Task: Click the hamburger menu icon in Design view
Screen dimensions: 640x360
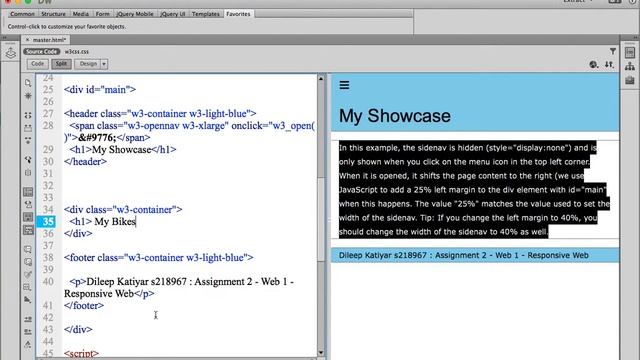Action: coord(344,85)
